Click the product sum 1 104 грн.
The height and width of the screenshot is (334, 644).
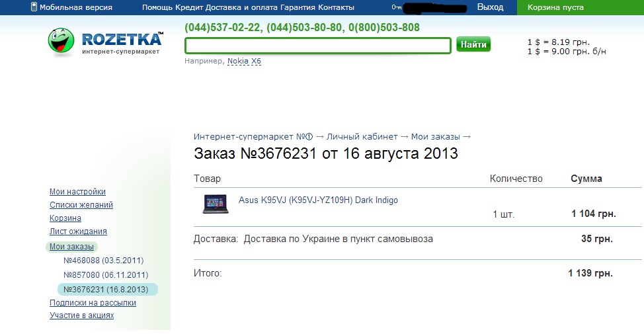click(594, 214)
